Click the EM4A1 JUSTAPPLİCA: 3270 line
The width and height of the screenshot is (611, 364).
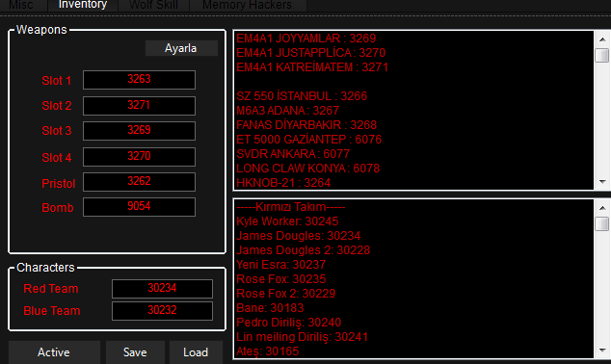pos(310,53)
